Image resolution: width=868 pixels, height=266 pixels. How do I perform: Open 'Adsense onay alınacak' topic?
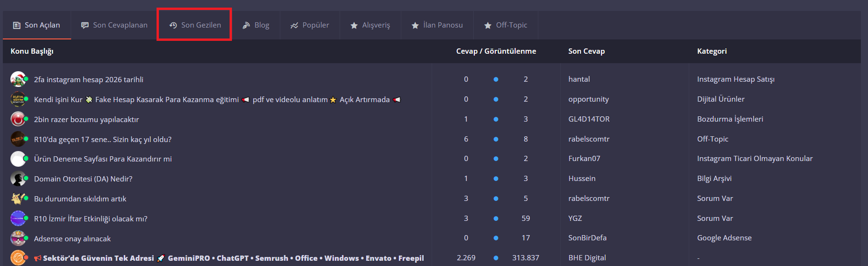click(x=72, y=238)
